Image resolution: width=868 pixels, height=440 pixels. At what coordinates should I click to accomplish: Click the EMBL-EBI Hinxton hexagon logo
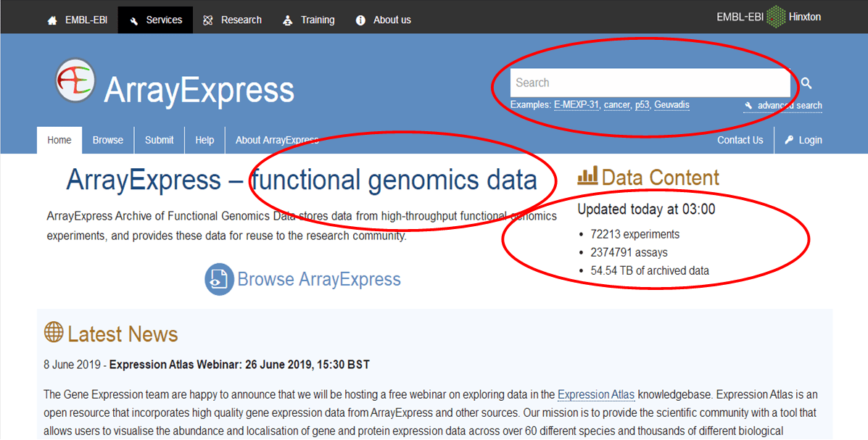776,17
